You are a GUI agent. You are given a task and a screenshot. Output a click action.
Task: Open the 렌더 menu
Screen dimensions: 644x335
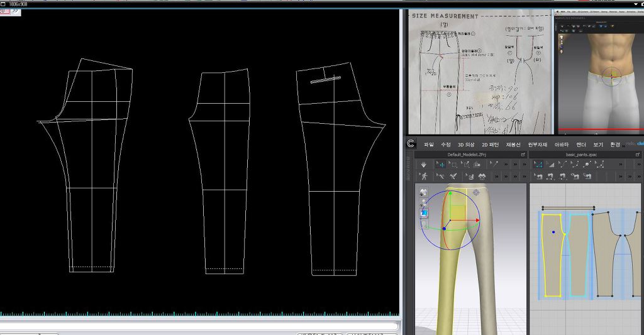pos(581,145)
